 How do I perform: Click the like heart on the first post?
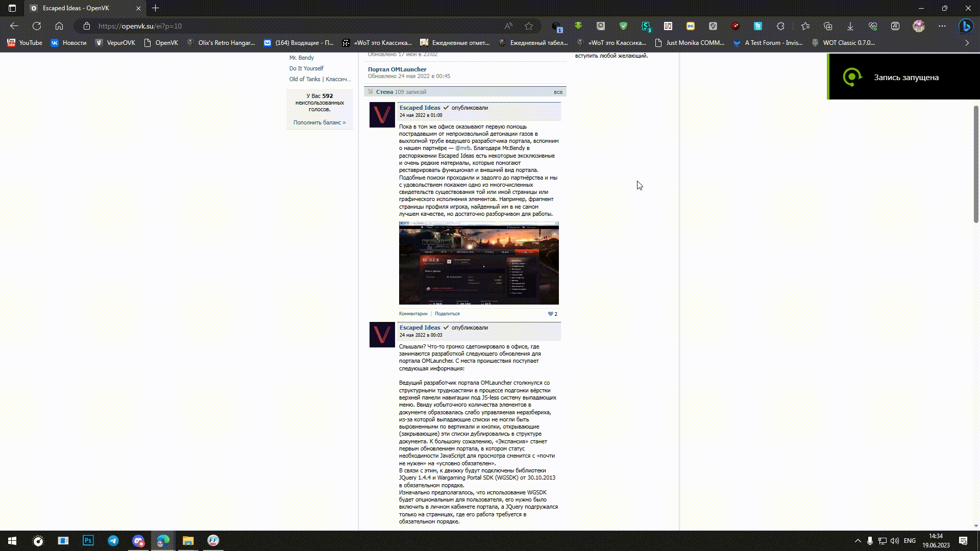coord(551,314)
